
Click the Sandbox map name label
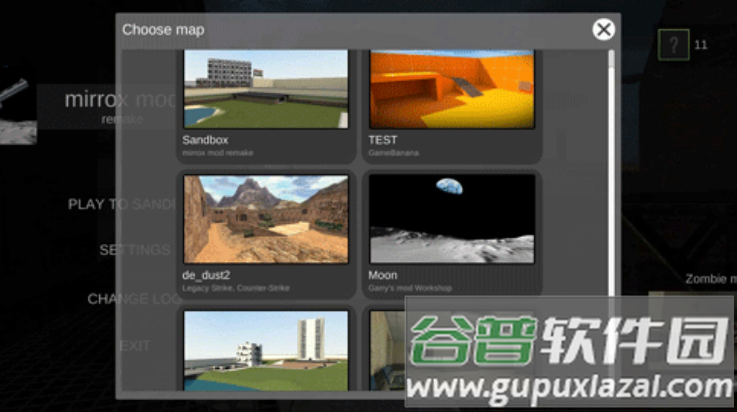[x=205, y=140]
